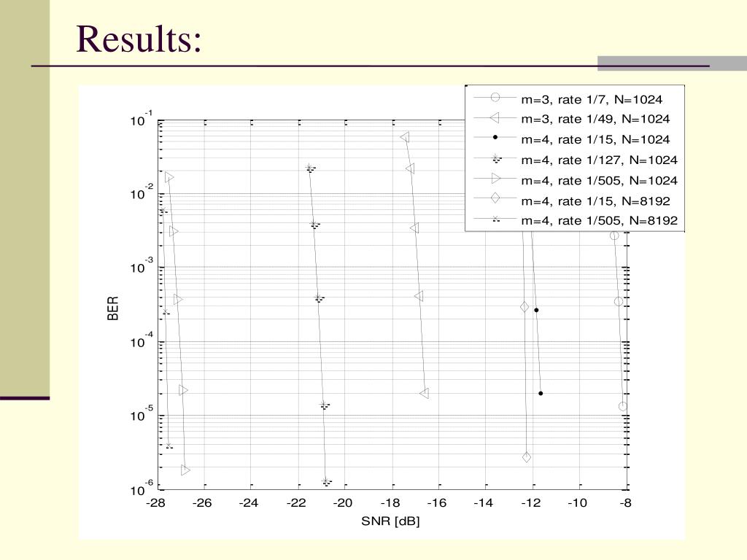Click the y-axis tick label 10^-2

(142, 192)
